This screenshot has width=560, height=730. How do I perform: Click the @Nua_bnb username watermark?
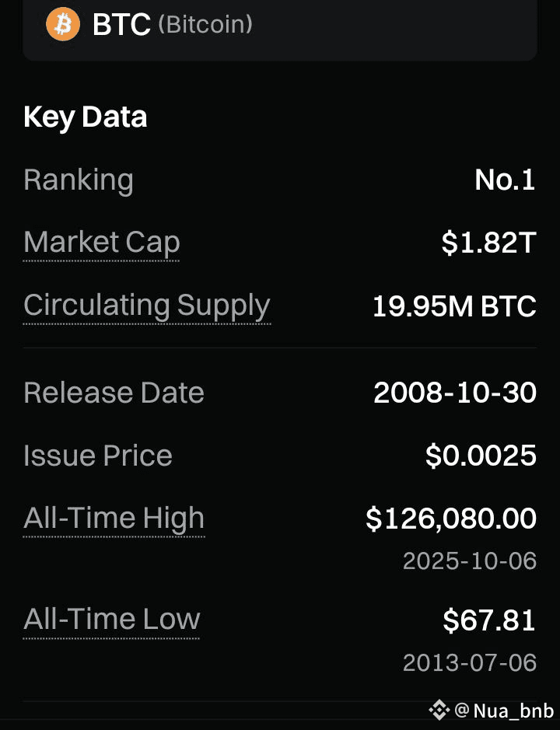pos(504,711)
